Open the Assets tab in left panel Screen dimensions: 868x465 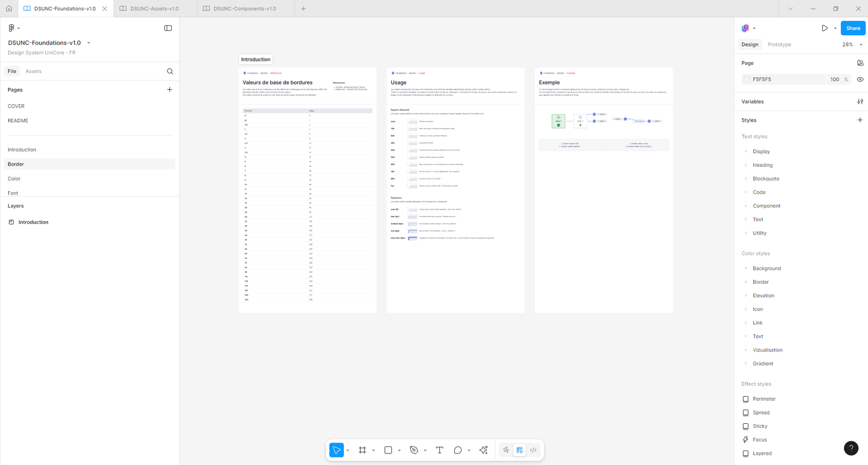coord(34,71)
